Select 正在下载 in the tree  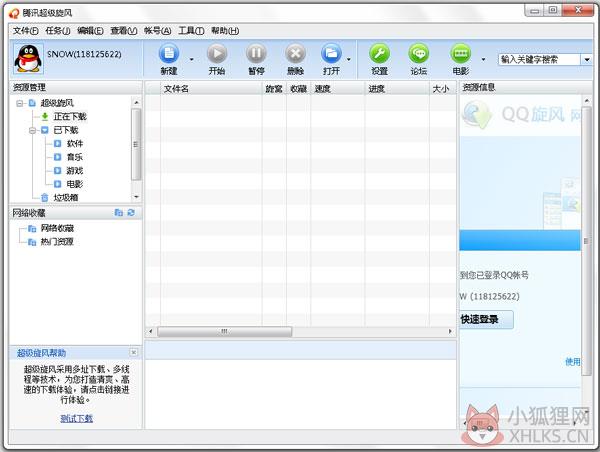(x=70, y=116)
